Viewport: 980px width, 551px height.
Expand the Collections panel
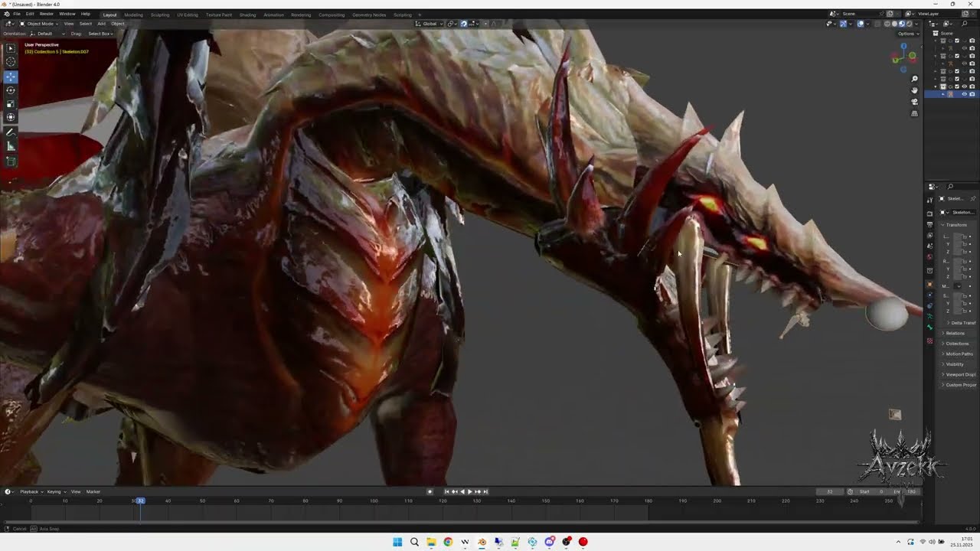[x=957, y=344]
